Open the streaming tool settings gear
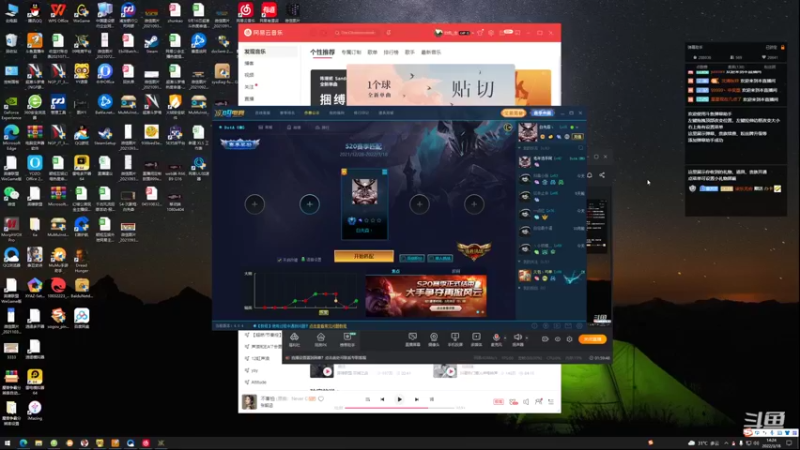Image resolution: width=800 pixels, height=450 pixels. click(569, 339)
